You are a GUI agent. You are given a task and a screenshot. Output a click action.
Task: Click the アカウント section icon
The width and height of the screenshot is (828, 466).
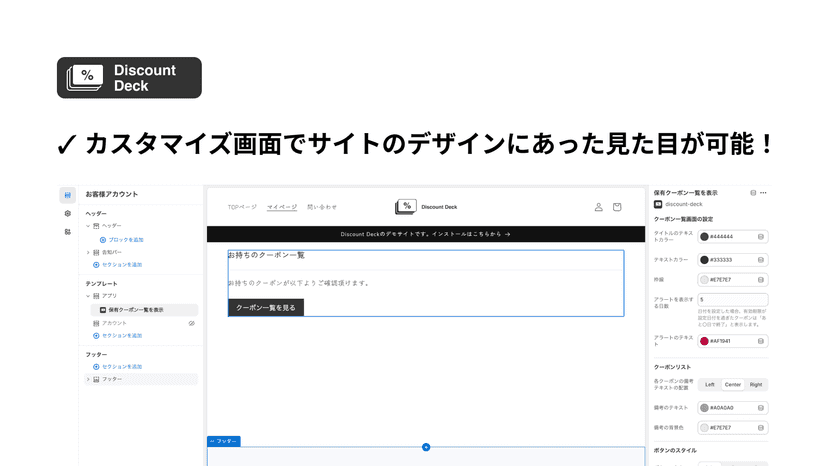coord(96,323)
